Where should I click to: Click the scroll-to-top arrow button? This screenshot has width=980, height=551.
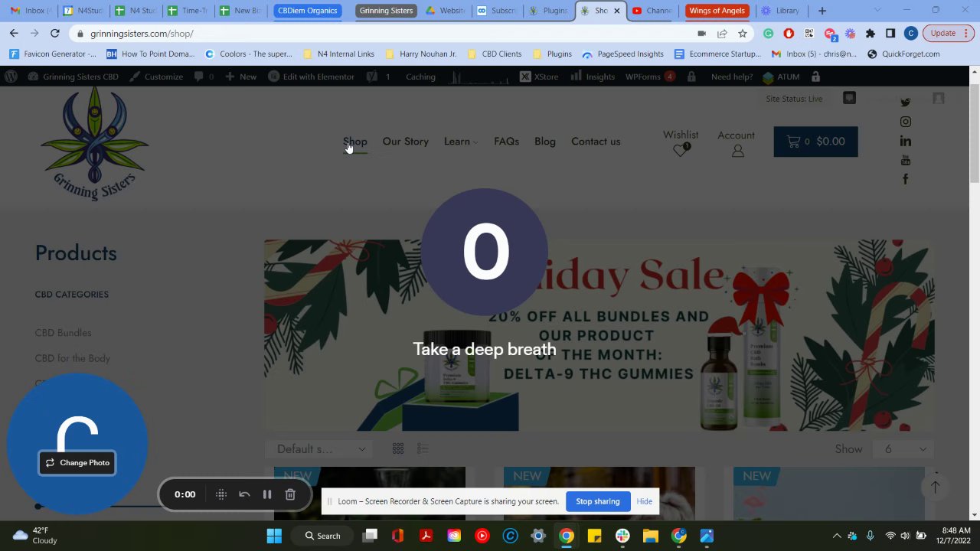pyautogui.click(x=935, y=487)
